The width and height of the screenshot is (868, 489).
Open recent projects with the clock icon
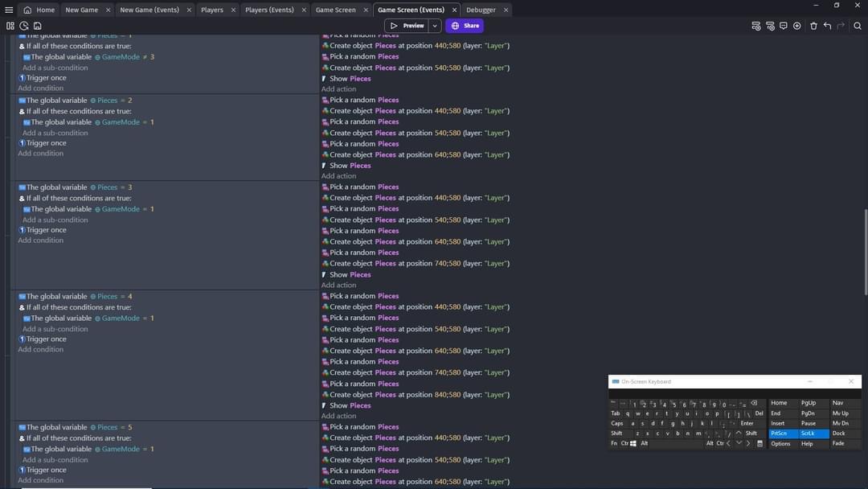point(24,25)
